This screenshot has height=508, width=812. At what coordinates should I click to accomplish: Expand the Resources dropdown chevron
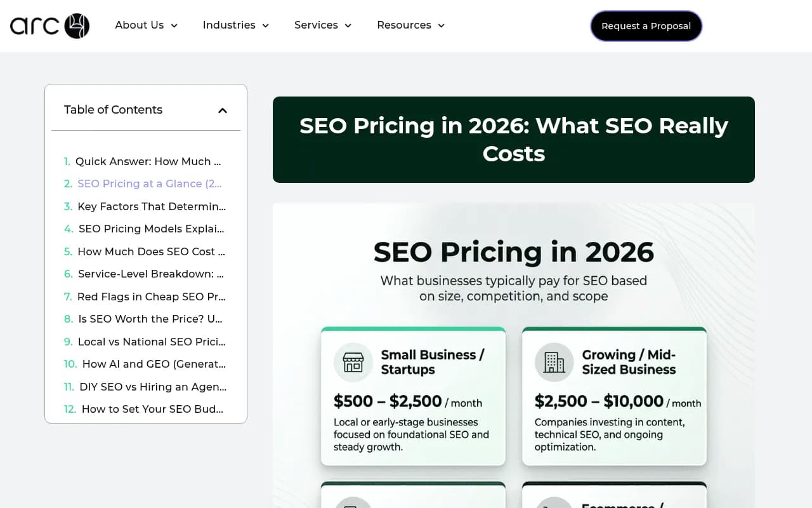tap(441, 25)
